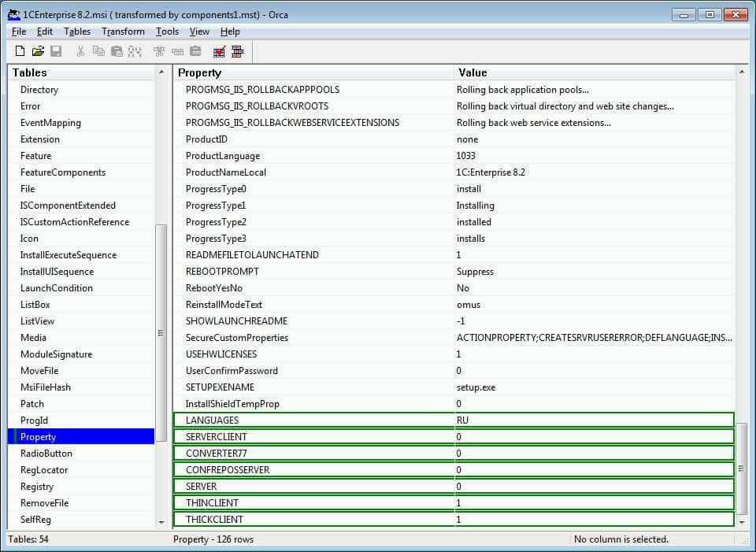Viewport: 756px width, 552px height.
Task: Click the Tables list header
Action: (81, 72)
